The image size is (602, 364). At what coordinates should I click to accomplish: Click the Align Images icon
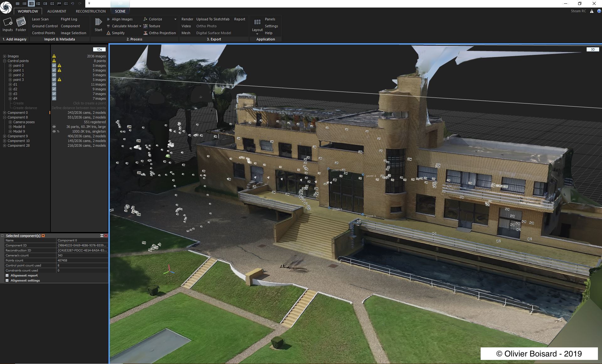click(x=108, y=19)
